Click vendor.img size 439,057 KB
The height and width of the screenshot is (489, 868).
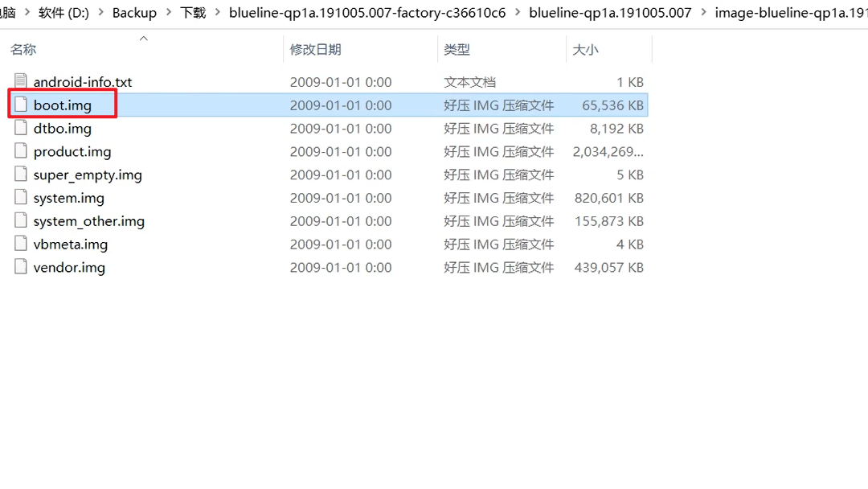(x=609, y=268)
